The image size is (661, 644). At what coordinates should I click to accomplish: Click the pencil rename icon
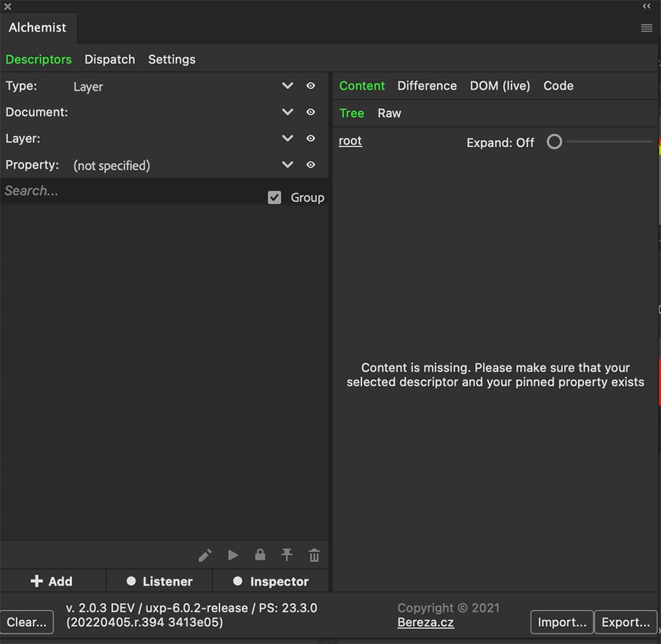(205, 555)
